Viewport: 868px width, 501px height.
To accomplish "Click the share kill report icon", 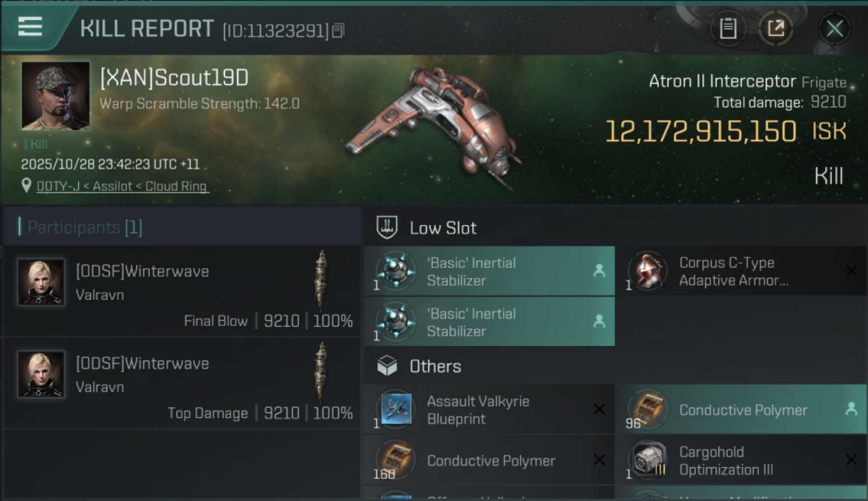I will [776, 28].
